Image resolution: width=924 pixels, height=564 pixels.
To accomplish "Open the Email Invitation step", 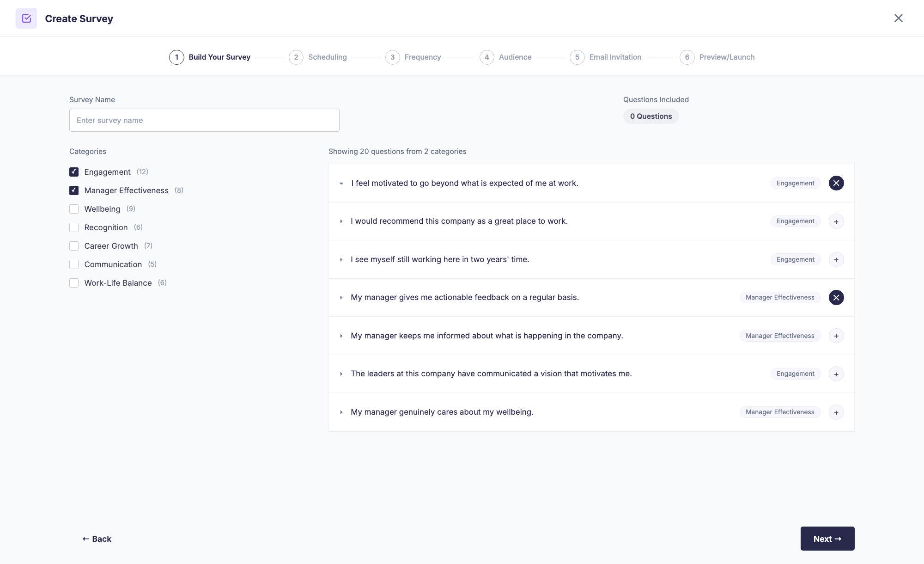I will tap(606, 57).
